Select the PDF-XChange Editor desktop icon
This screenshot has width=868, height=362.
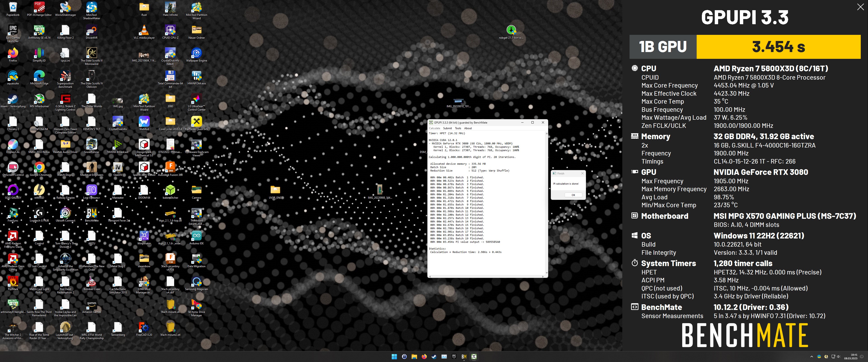click(39, 9)
